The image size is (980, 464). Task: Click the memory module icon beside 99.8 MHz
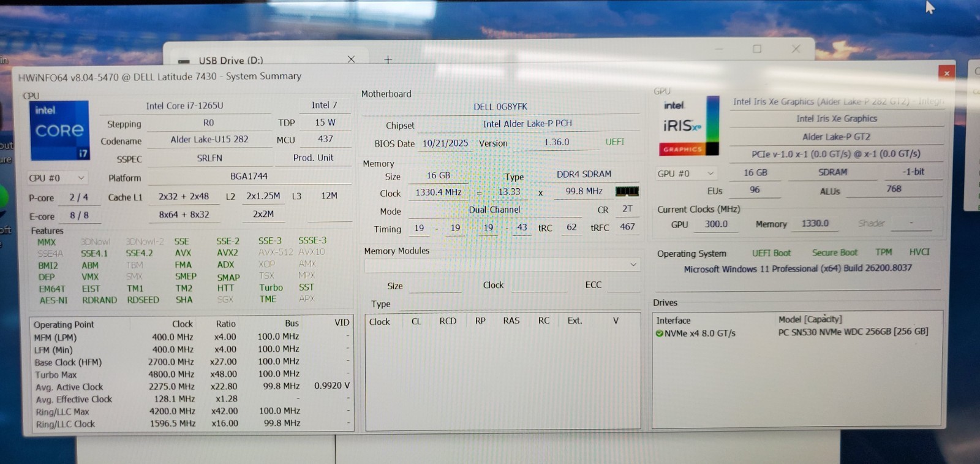[627, 191]
